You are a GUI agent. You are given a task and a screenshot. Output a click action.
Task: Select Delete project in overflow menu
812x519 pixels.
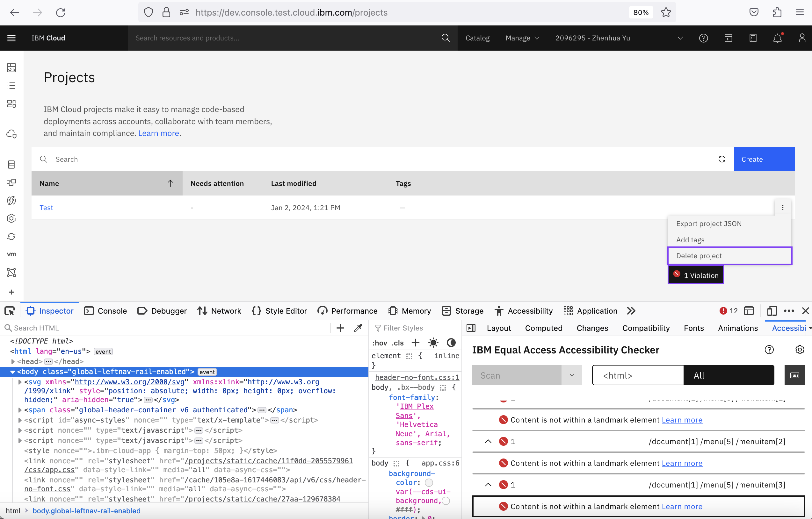coord(730,256)
